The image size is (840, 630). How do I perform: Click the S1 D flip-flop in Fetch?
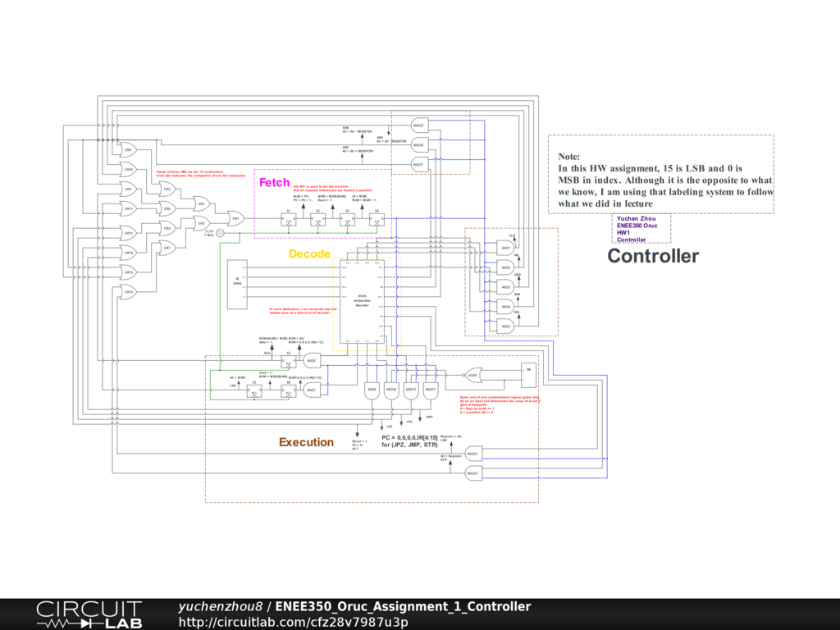pyautogui.click(x=289, y=220)
